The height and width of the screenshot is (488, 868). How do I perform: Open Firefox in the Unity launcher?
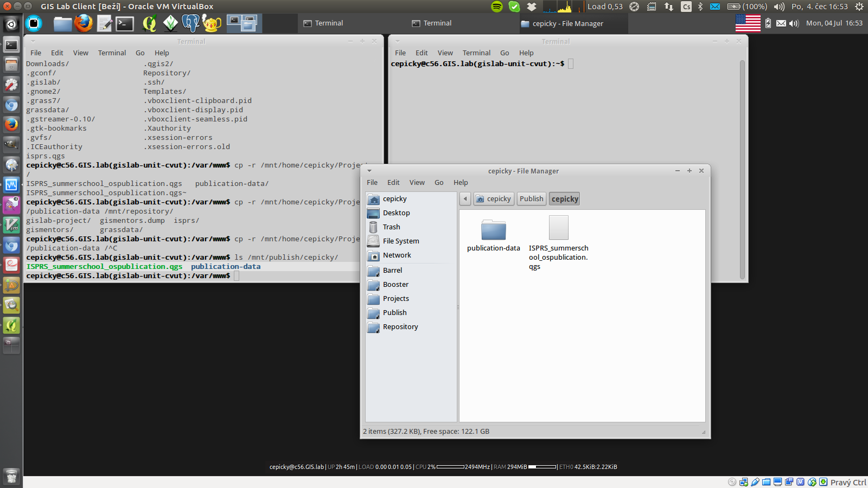click(11, 124)
